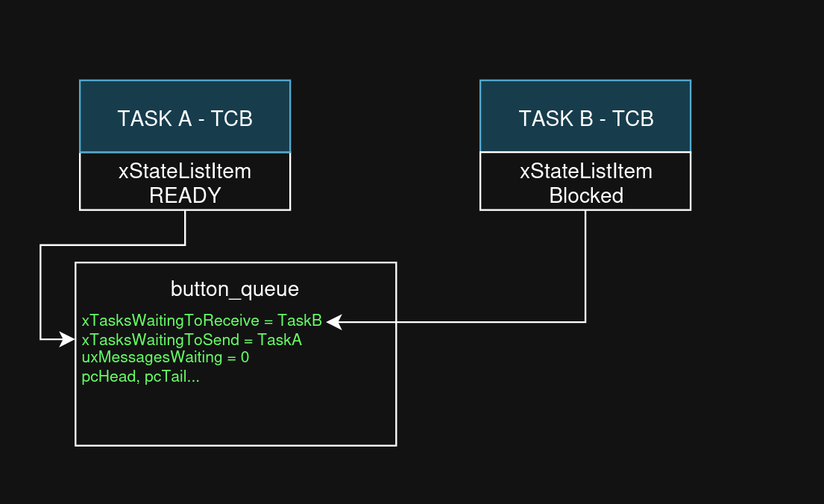
Task: Select xStateListItem label under Task B
Action: click(585, 171)
